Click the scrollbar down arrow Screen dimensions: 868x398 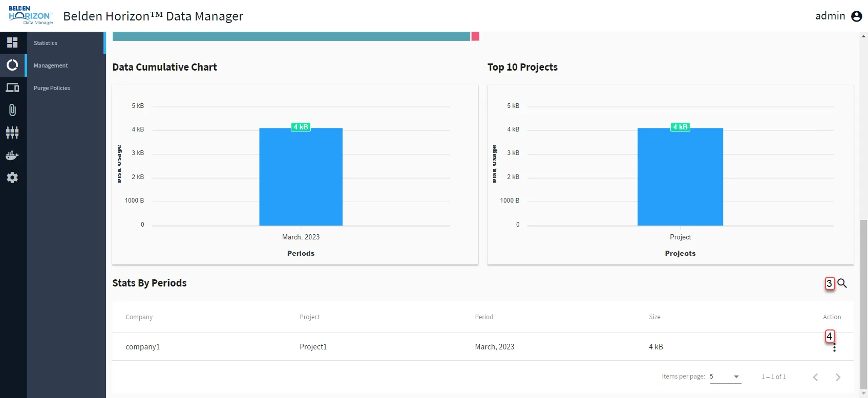pos(864,394)
